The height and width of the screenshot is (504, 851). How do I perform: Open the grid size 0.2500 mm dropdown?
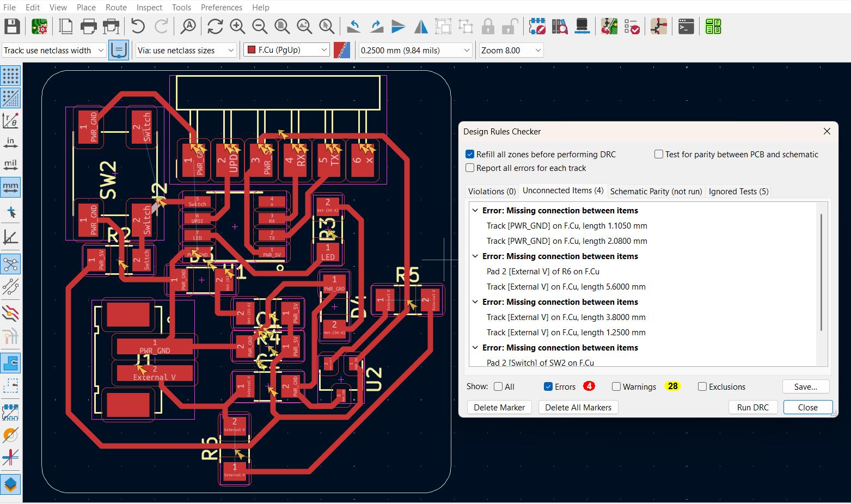click(x=415, y=50)
